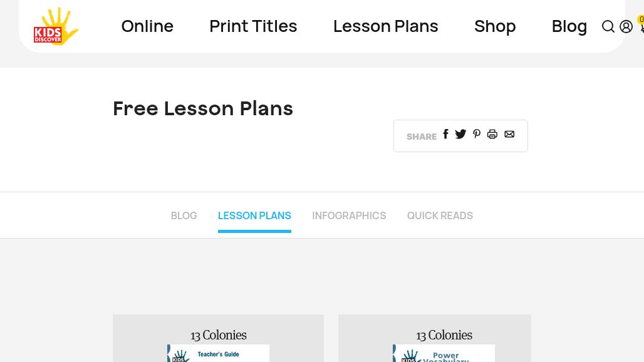
Task: Go to Lesson Plans in navigation
Action: (x=385, y=26)
